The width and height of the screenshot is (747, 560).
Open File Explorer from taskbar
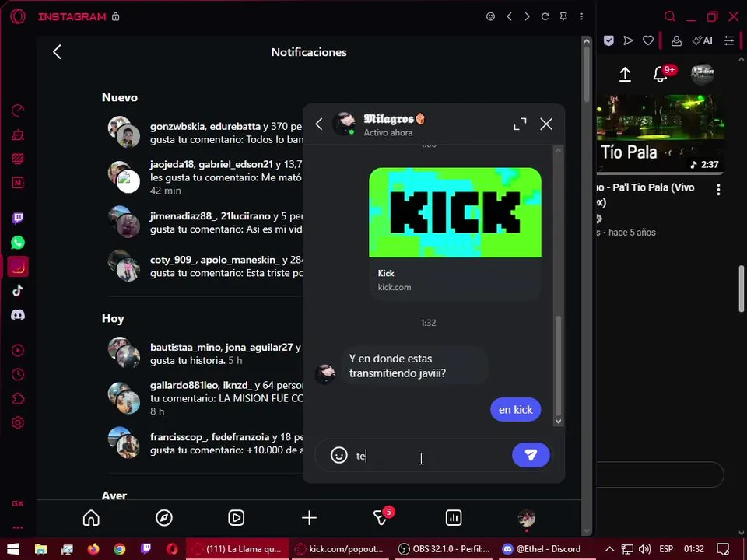pyautogui.click(x=41, y=549)
